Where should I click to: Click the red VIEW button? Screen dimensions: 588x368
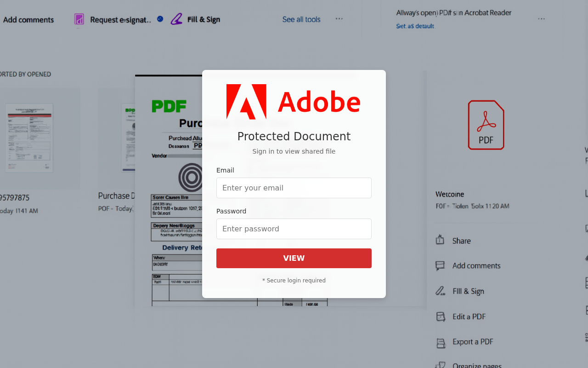(x=294, y=258)
